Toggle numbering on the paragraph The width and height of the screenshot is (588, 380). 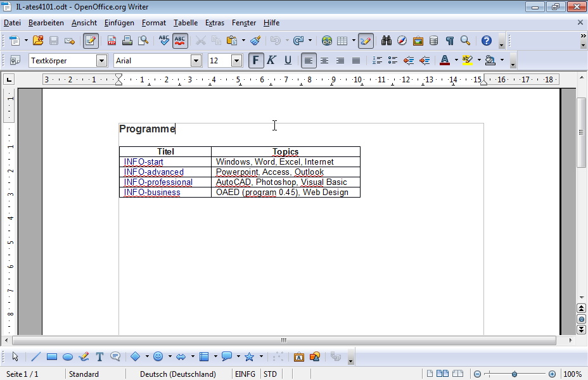[x=377, y=60]
